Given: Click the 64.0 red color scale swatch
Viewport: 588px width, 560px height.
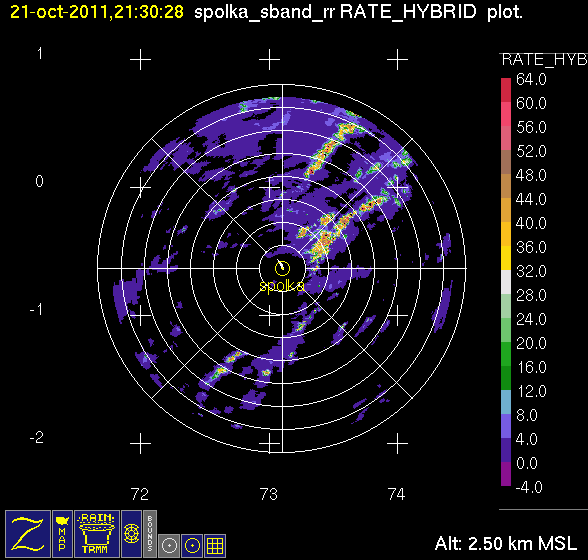Looking at the screenshot, I should pos(506,90).
